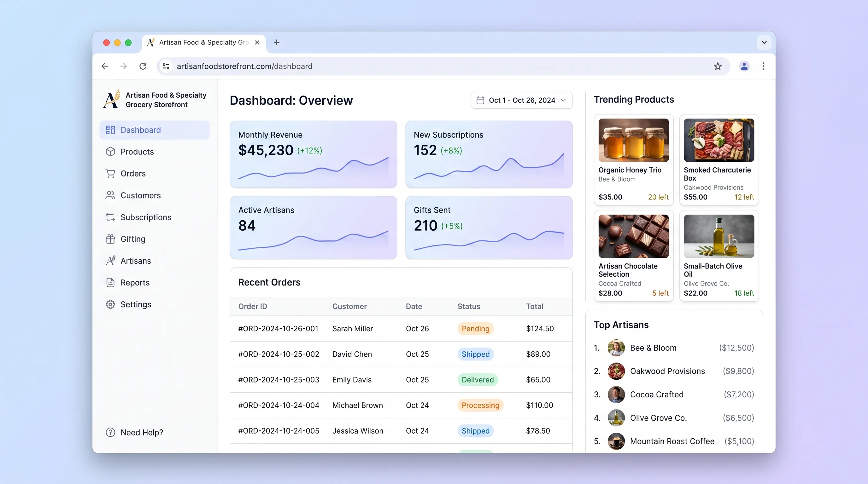Image resolution: width=868 pixels, height=484 pixels.
Task: Open the Reports sidebar section
Action: (155, 282)
